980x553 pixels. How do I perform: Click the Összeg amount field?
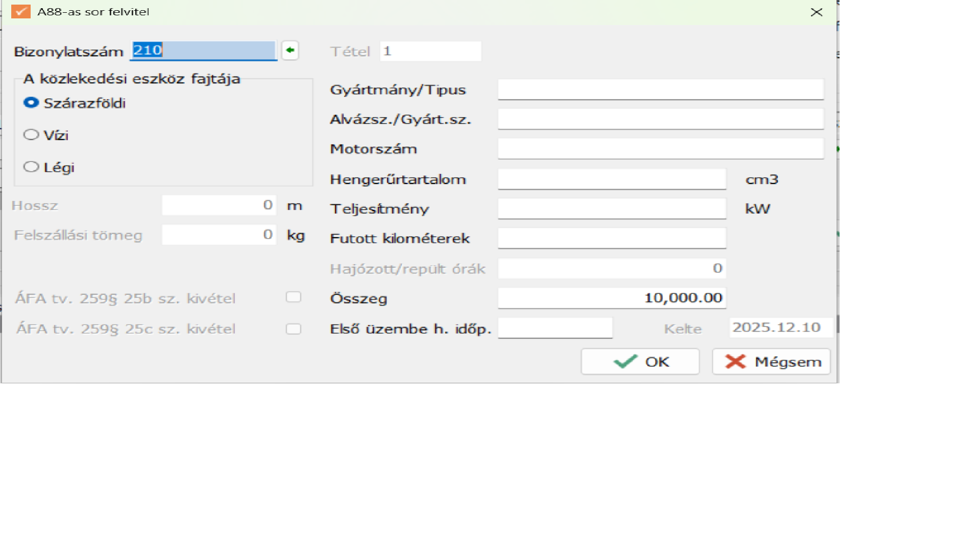pyautogui.click(x=612, y=298)
